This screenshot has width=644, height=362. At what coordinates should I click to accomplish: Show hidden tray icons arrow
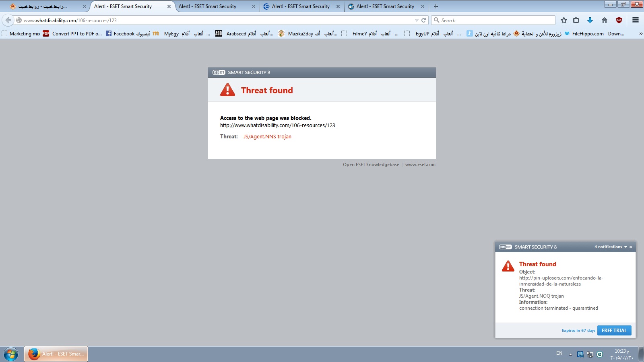(x=570, y=354)
